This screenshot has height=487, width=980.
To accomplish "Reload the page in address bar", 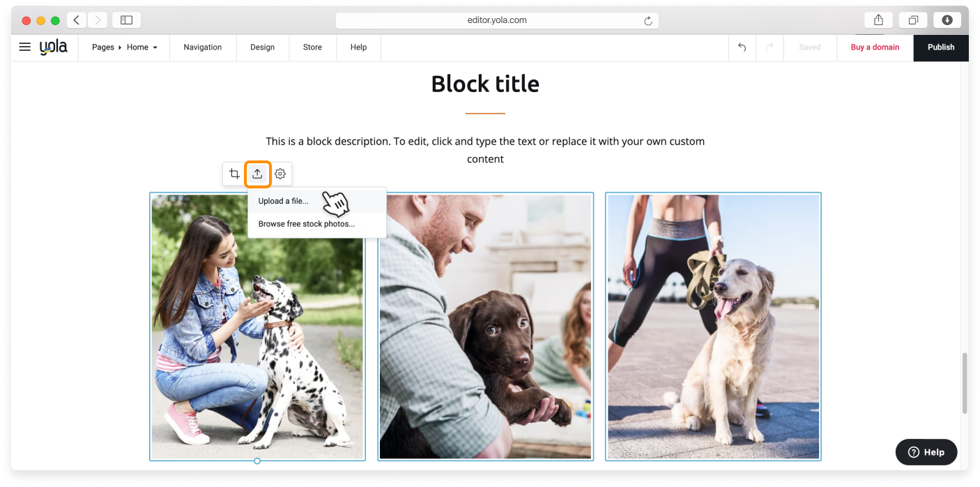I will tap(648, 21).
